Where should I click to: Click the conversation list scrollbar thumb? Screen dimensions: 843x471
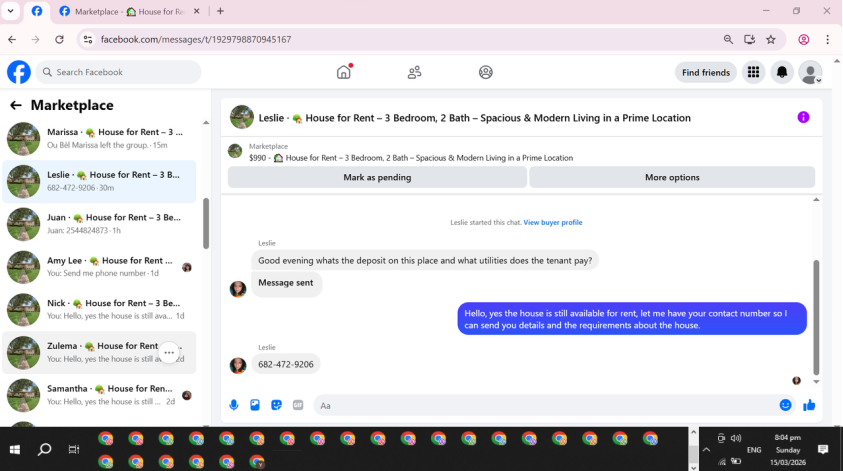pyautogui.click(x=206, y=223)
